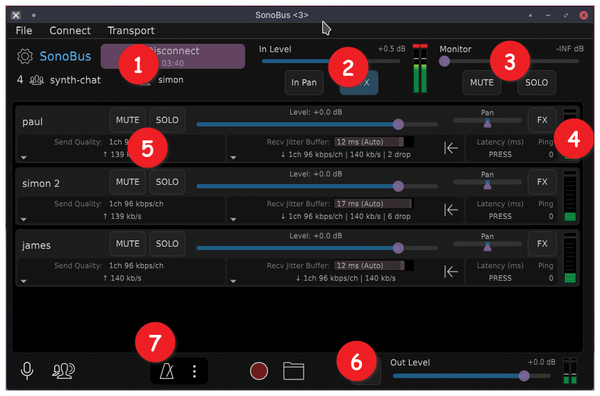Reset jitter buffer arrow for james
This screenshot has height=396, width=600.
451,272
